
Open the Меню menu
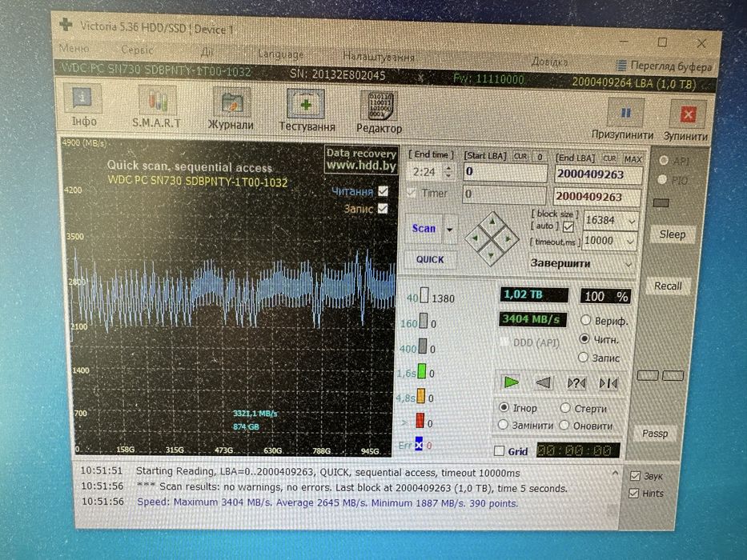click(74, 48)
